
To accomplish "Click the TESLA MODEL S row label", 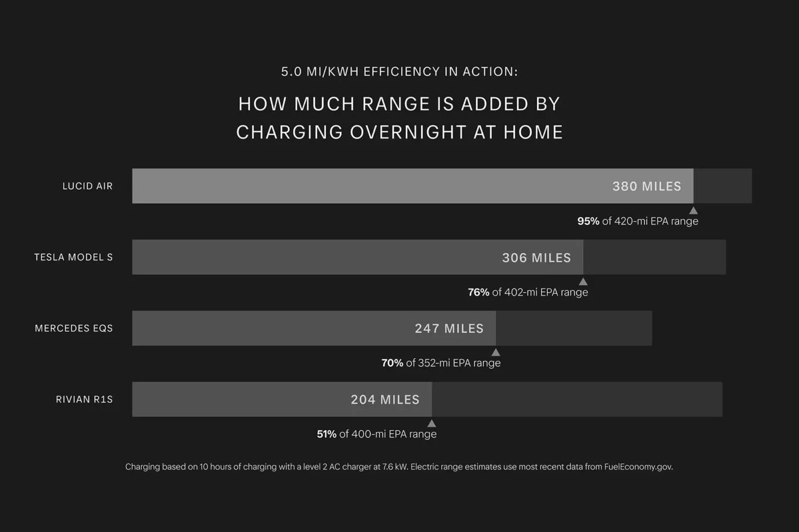I will [74, 257].
